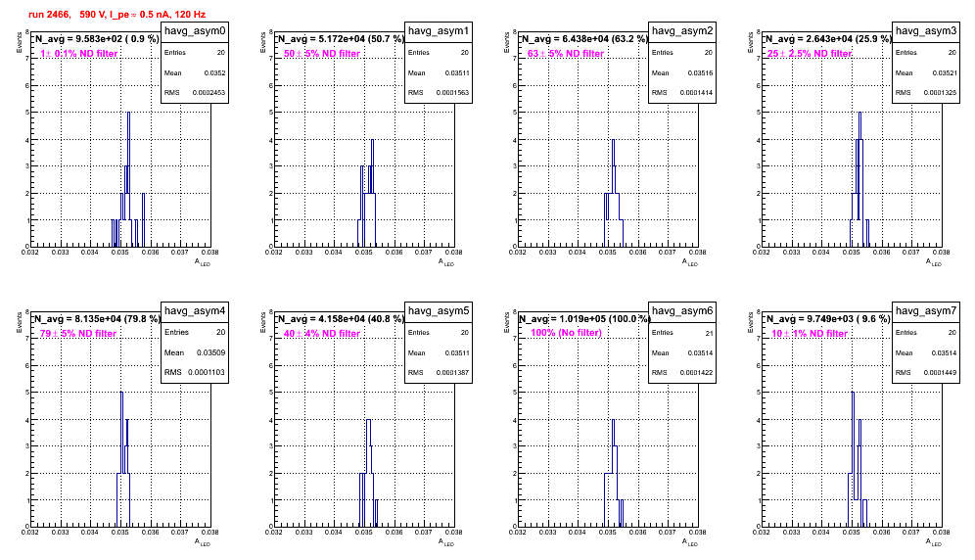
Task: Click the 25± 2.5% ND filter label
Action: pyautogui.click(x=810, y=54)
